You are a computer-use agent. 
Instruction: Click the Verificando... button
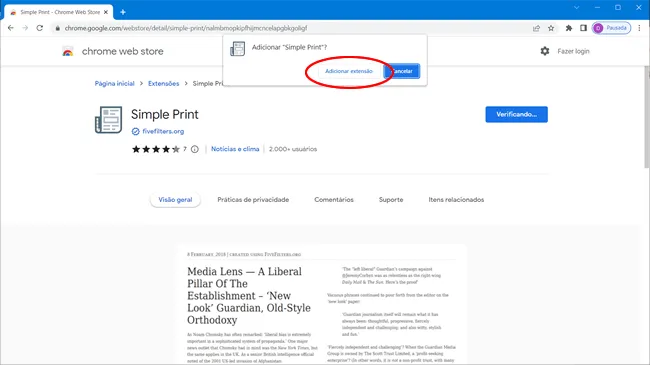517,114
